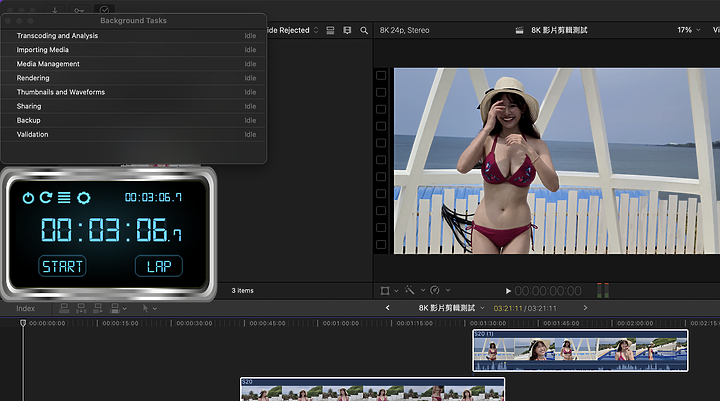720x401 pixels.
Task: Toggle the Background Tasks checkmark icon
Action: 104,10
